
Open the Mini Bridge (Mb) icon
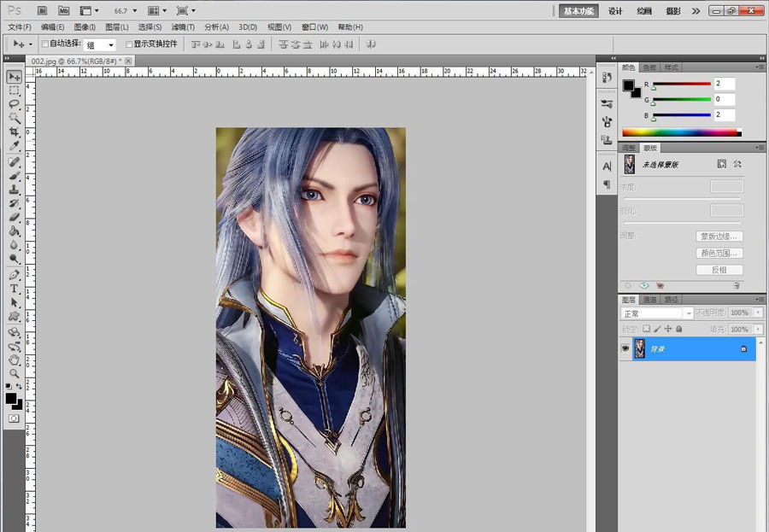click(64, 10)
